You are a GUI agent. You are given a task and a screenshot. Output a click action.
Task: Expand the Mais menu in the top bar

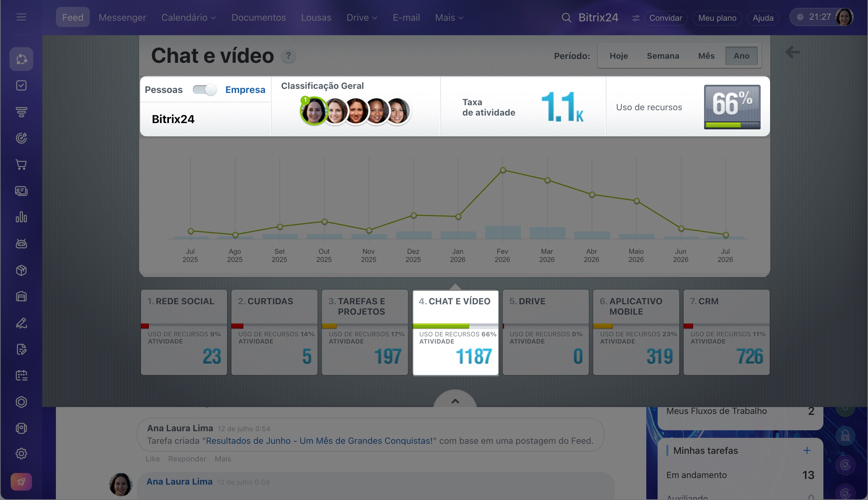point(449,18)
